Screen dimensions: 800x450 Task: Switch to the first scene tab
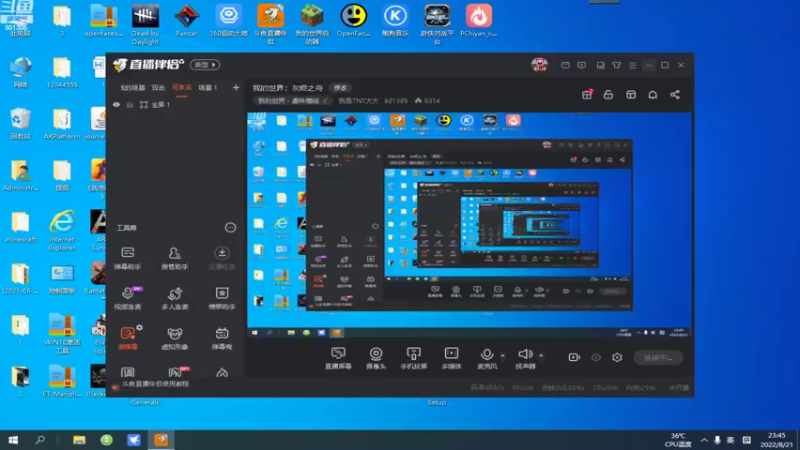(x=132, y=88)
